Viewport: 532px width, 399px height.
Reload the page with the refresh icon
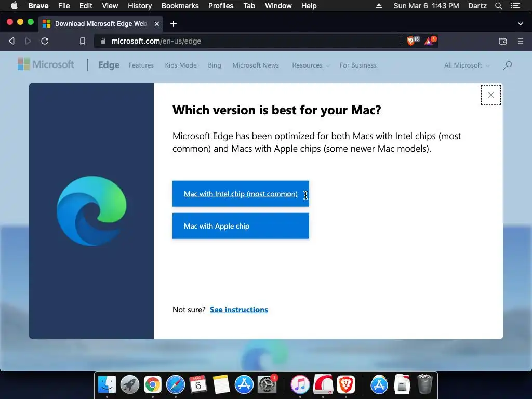click(45, 41)
